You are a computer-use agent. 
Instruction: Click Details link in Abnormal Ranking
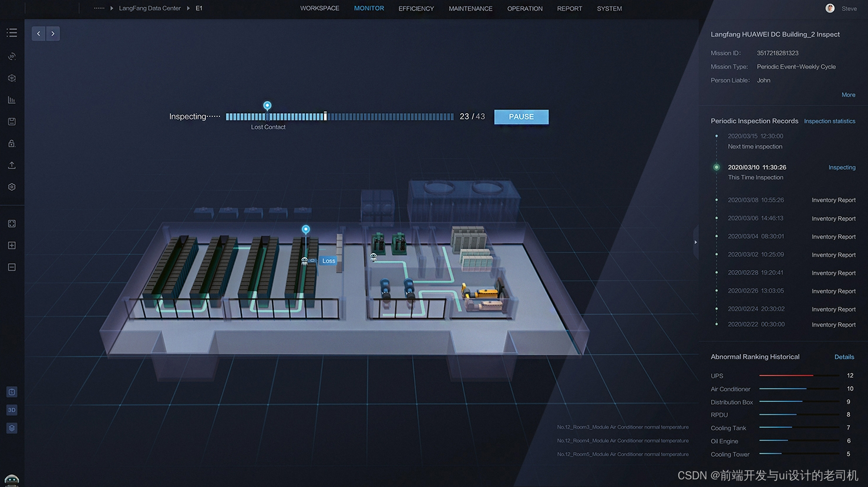point(844,357)
